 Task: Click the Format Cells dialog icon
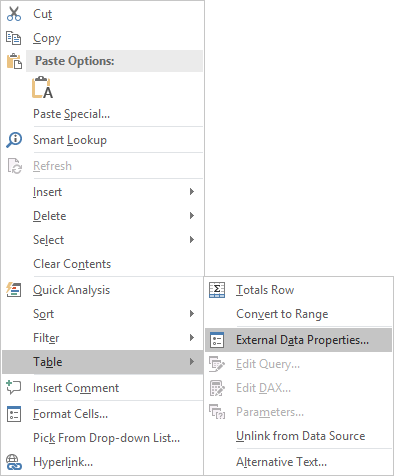[x=14, y=414]
